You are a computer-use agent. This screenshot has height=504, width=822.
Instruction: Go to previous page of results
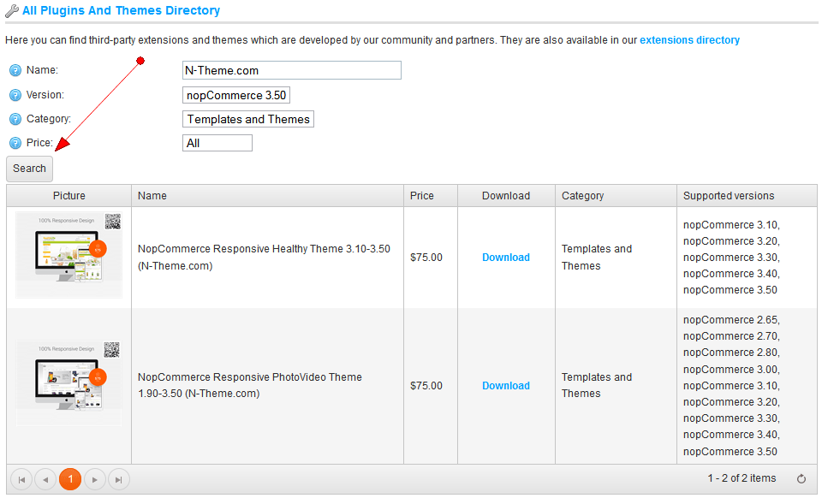tap(45, 479)
